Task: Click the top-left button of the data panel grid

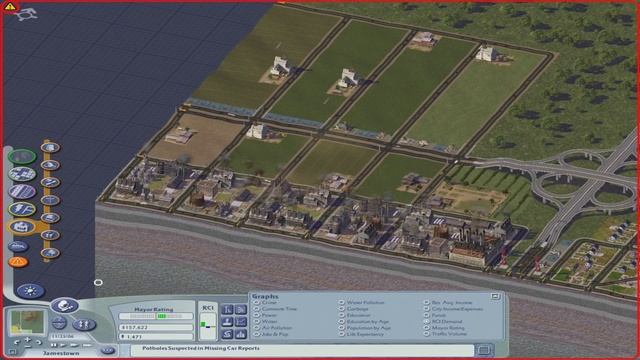Action: (x=227, y=309)
